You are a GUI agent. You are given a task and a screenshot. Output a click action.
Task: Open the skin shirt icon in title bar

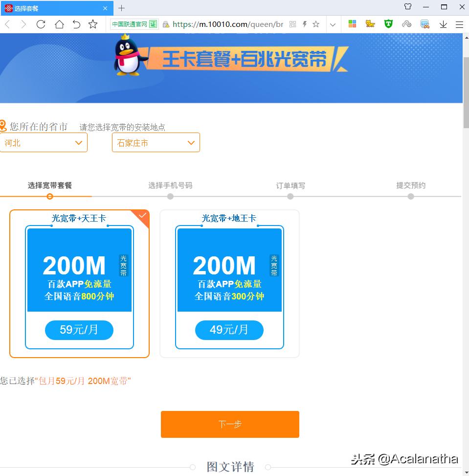coord(408,6)
